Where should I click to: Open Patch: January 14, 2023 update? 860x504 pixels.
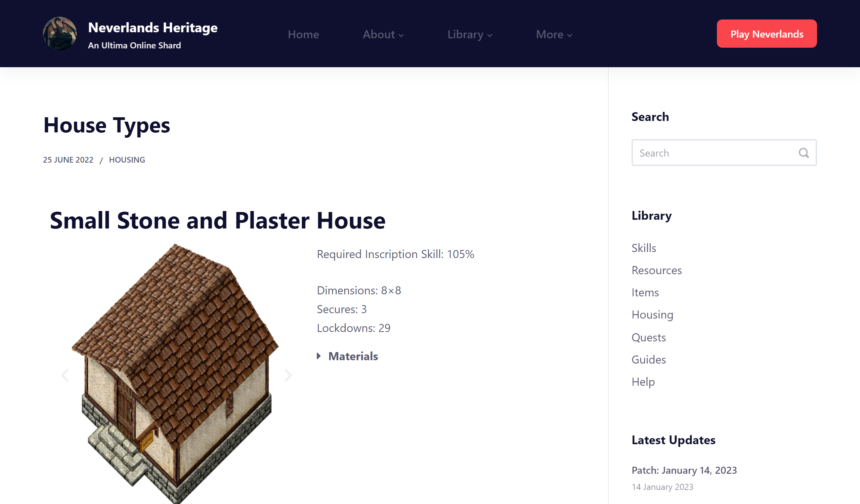684,470
